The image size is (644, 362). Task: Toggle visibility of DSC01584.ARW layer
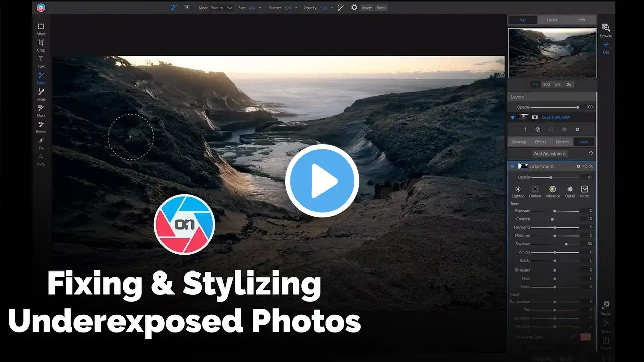point(513,117)
